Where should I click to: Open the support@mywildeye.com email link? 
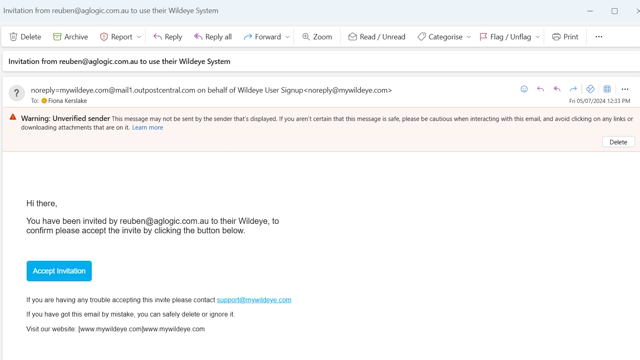(254, 300)
